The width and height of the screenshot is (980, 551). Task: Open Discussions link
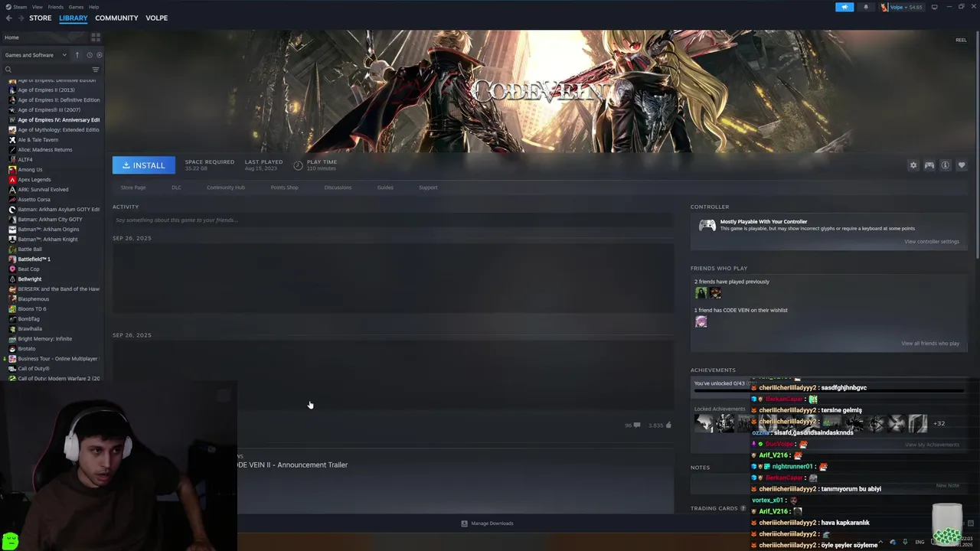tap(338, 187)
